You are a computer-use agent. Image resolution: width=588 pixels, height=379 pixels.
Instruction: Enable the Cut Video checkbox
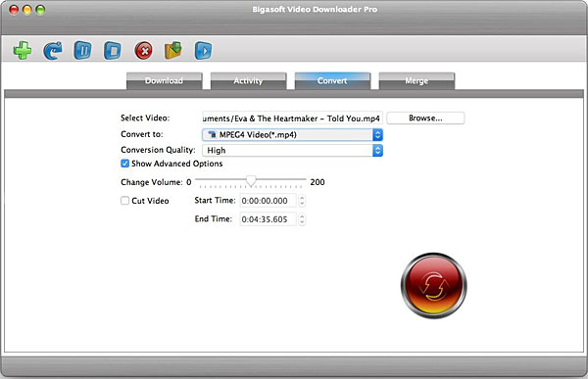coord(124,201)
